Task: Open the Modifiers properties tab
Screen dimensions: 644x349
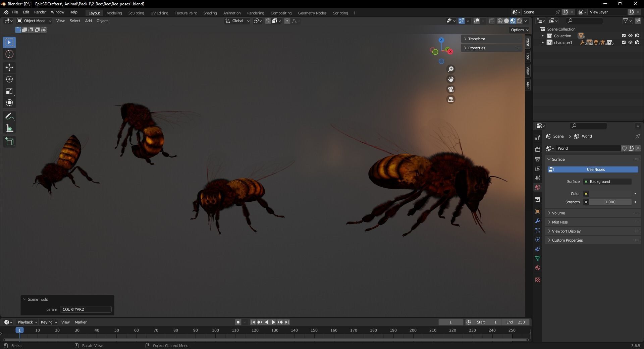Action: (x=538, y=221)
